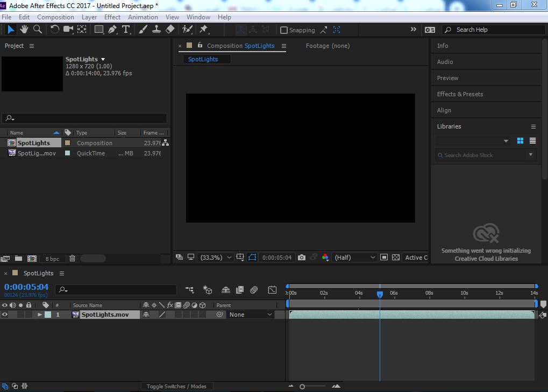This screenshot has width=548, height=392.
Task: Open the Libraries panel menu
Action: click(533, 126)
